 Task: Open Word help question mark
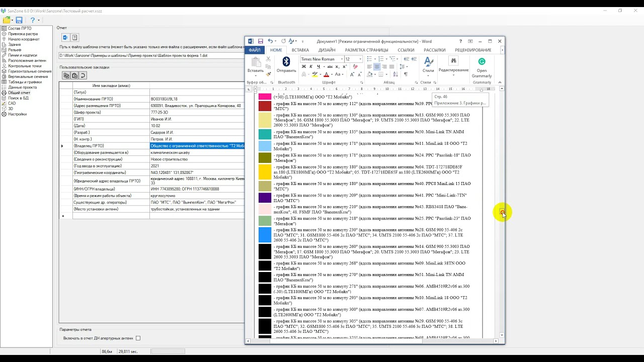(x=460, y=41)
